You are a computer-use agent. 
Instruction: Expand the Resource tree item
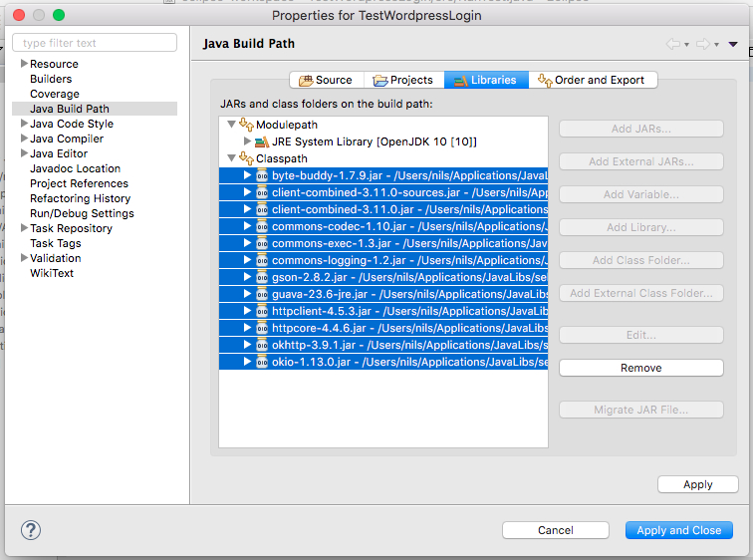(24, 64)
